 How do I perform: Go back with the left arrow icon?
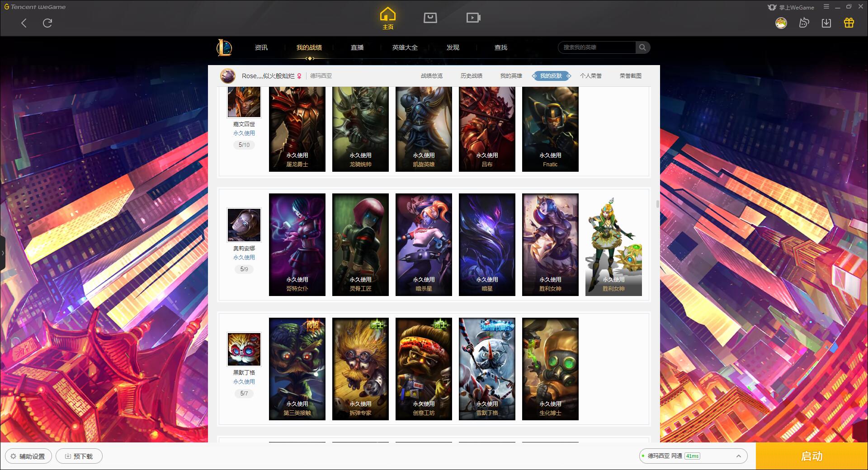click(x=24, y=23)
